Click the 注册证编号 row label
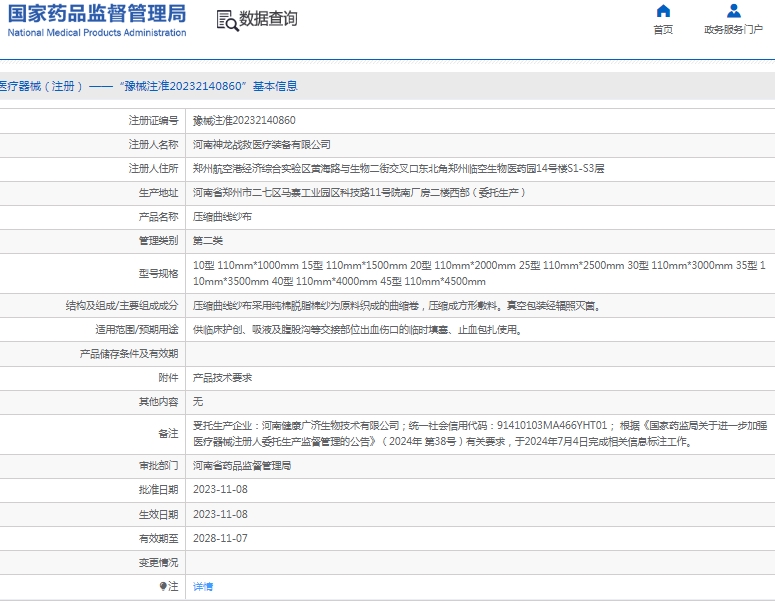Viewport: 775px width, 608px height. pos(153,120)
